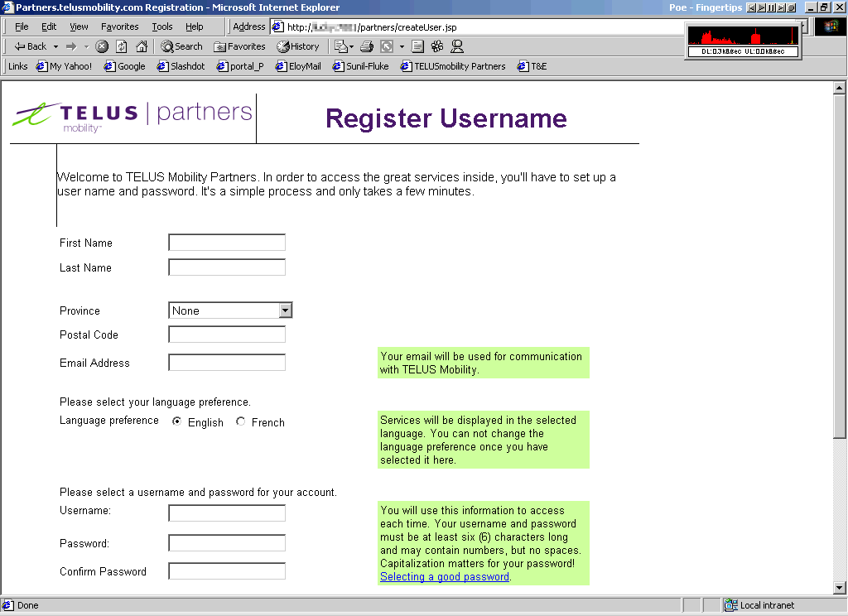
Task: Open the Favorites pane from toolbar
Action: coord(239,46)
